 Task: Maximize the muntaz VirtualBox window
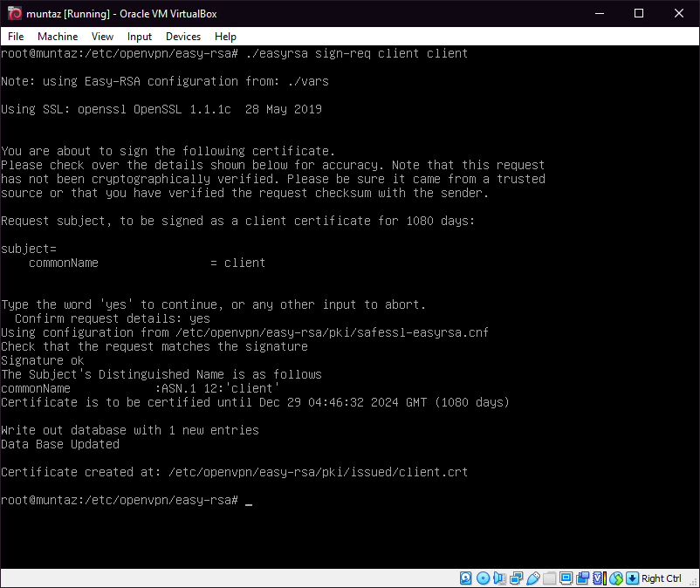639,13
